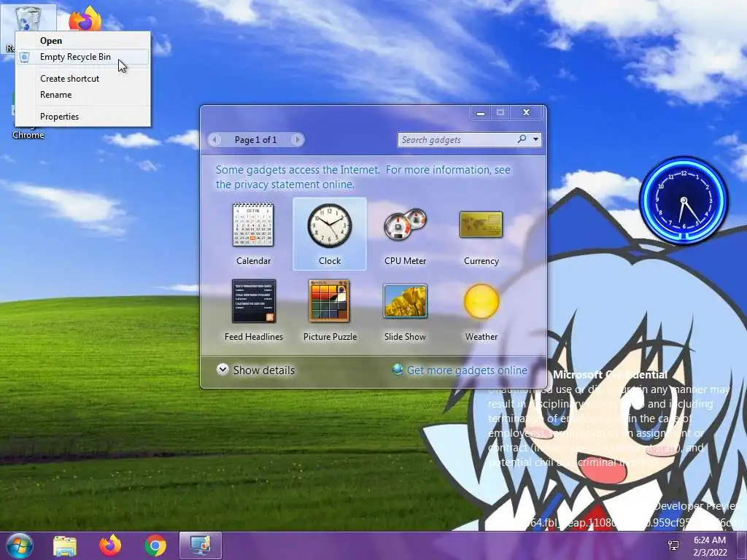Click the Firefox desktop shortcut icon

point(85,19)
